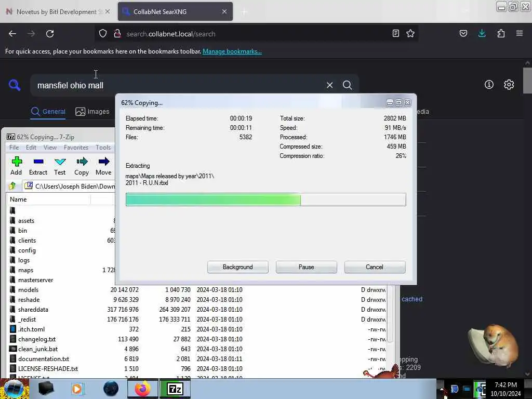Image resolution: width=532 pixels, height=399 pixels.
Task: Select the clean_junk.bat file
Action: tap(37, 349)
